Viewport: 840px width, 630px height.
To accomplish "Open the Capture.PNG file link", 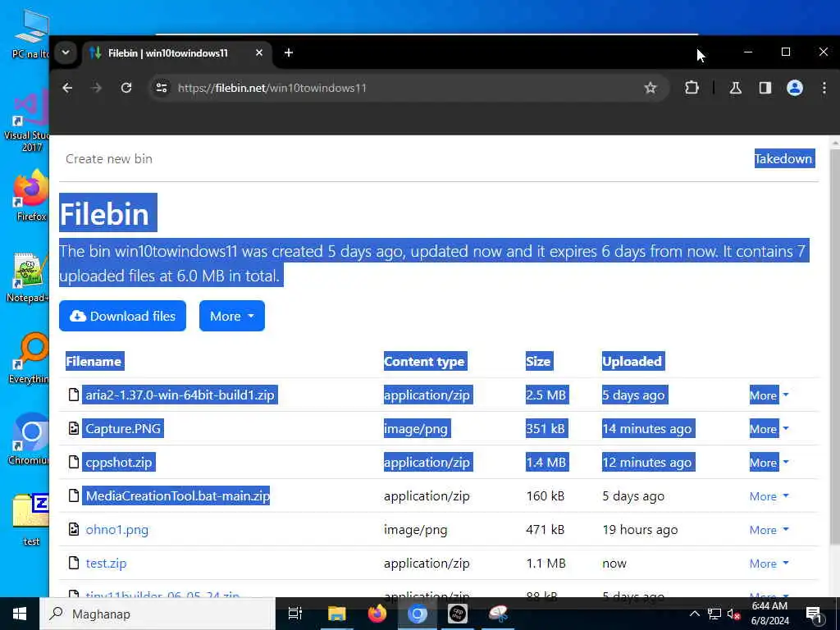I will 123,428.
